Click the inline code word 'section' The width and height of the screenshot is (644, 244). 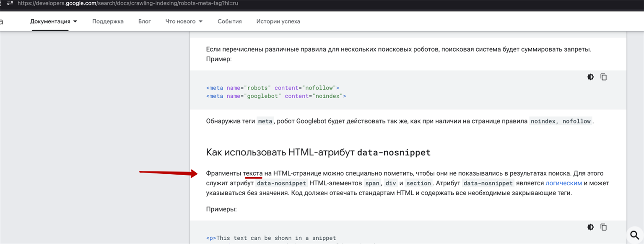click(x=418, y=183)
